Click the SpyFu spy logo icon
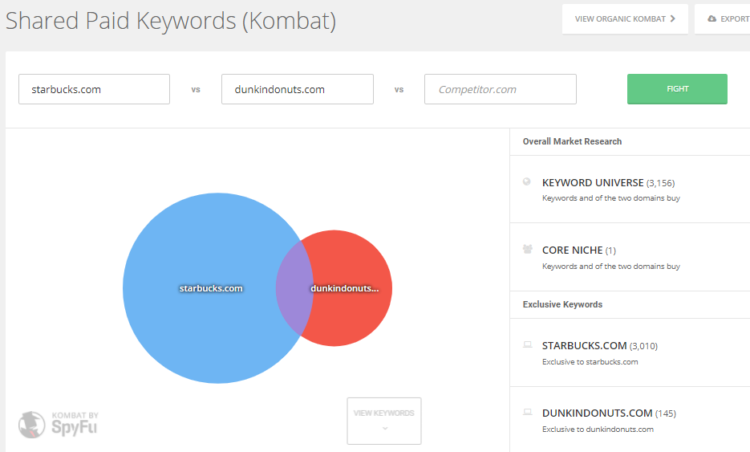Viewport: 750px width, 452px height. (x=34, y=423)
